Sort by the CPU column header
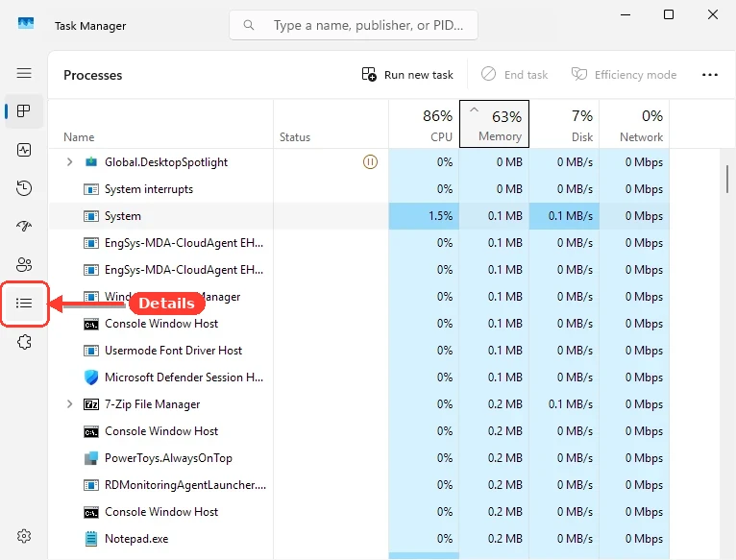 click(x=424, y=124)
